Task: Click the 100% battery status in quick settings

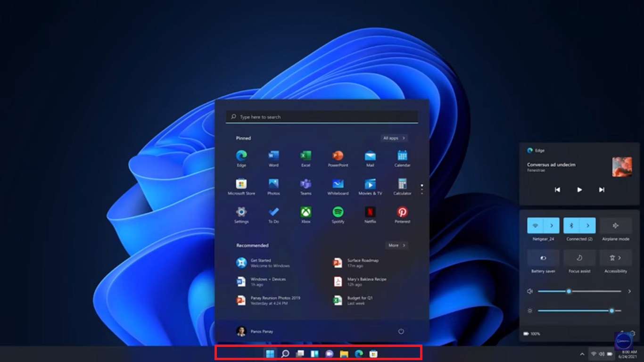Action: (532, 334)
